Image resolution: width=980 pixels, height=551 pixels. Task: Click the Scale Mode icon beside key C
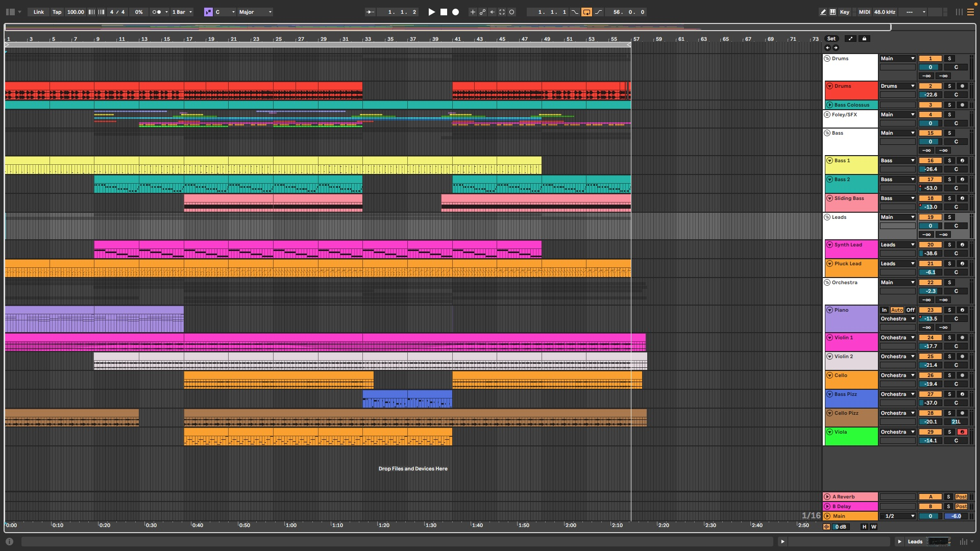[208, 12]
